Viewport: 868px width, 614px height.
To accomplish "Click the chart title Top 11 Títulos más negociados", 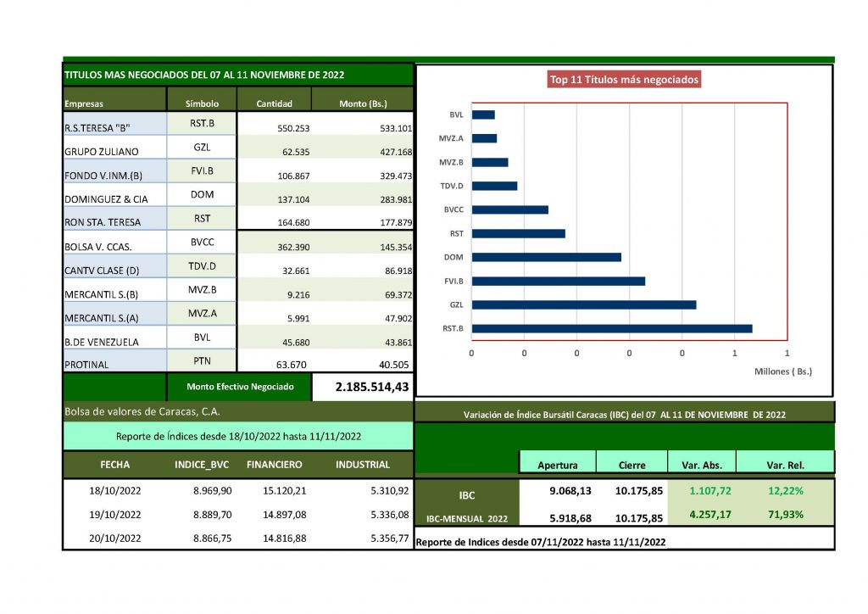I will click(x=625, y=80).
